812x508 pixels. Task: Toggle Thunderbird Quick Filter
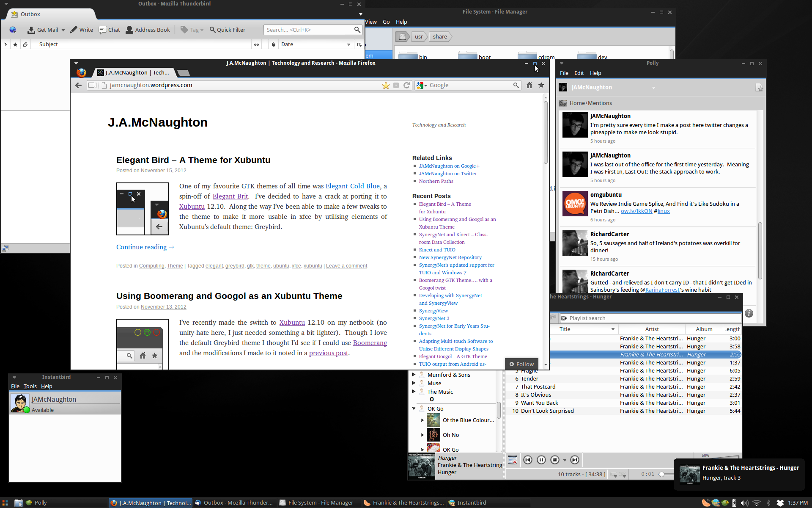coord(228,30)
